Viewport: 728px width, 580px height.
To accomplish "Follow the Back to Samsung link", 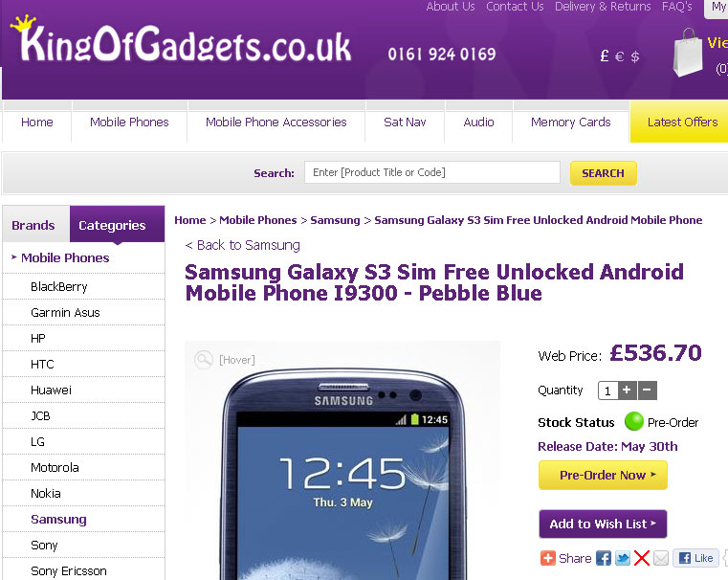I will point(242,245).
